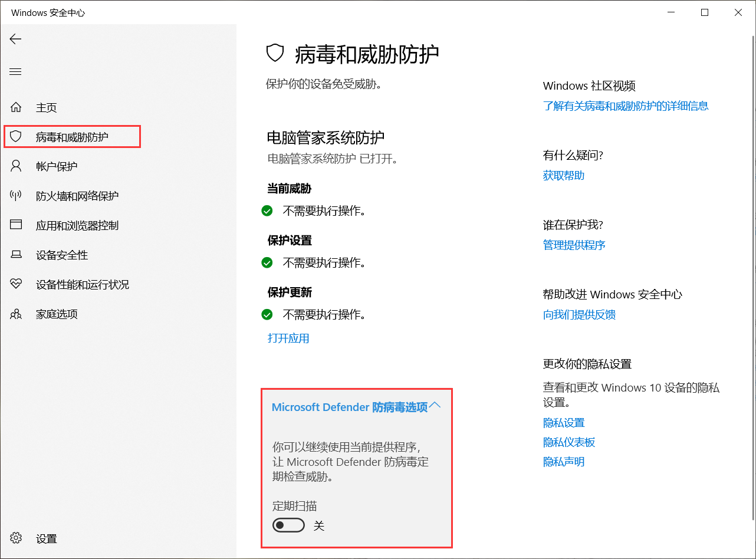The height and width of the screenshot is (559, 756).
Task: Click the gear icon beside 设置
Action: click(16, 538)
